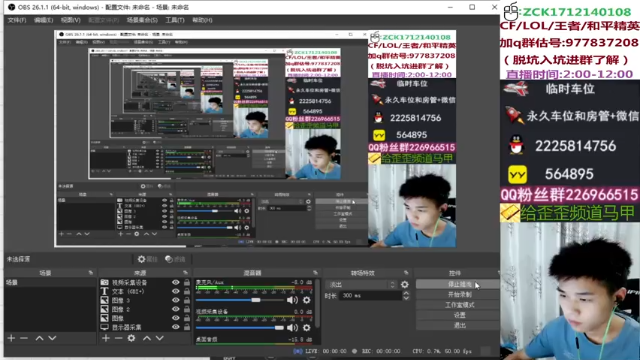Open the 工具(T) menu
The image size is (640, 360).
tap(175, 20)
